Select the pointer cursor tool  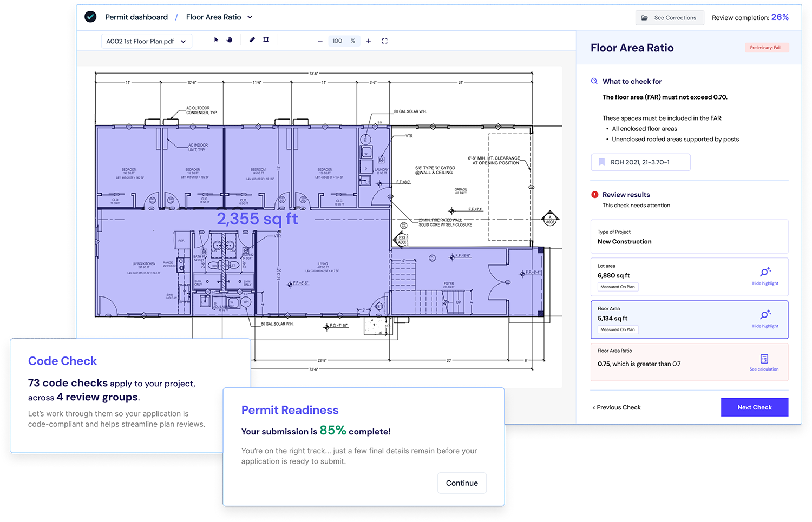[216, 40]
